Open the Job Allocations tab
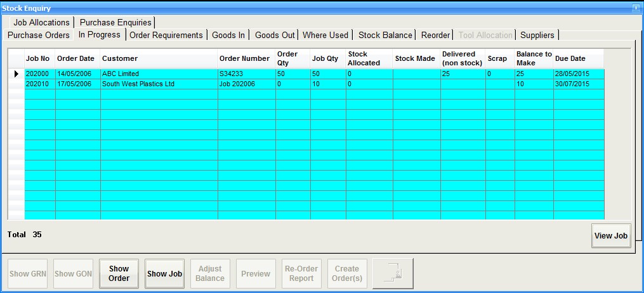Screen dimensions: 644x293 click(41, 22)
